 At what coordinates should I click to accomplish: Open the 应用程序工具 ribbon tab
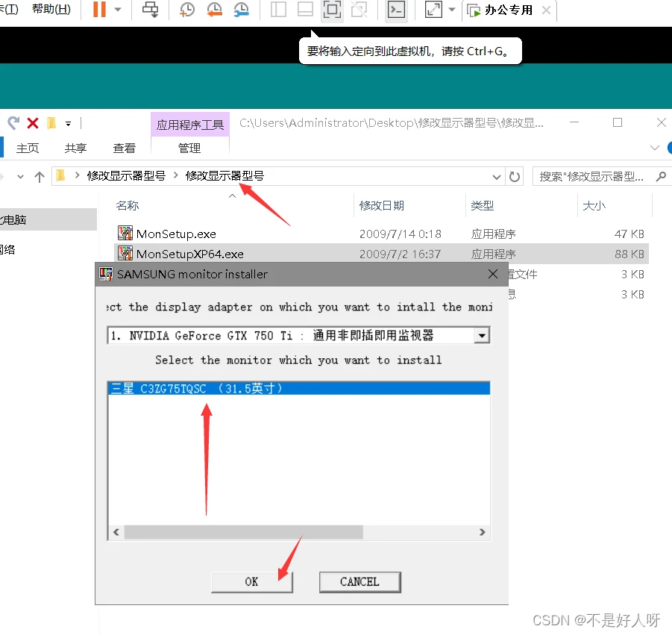[x=190, y=125]
